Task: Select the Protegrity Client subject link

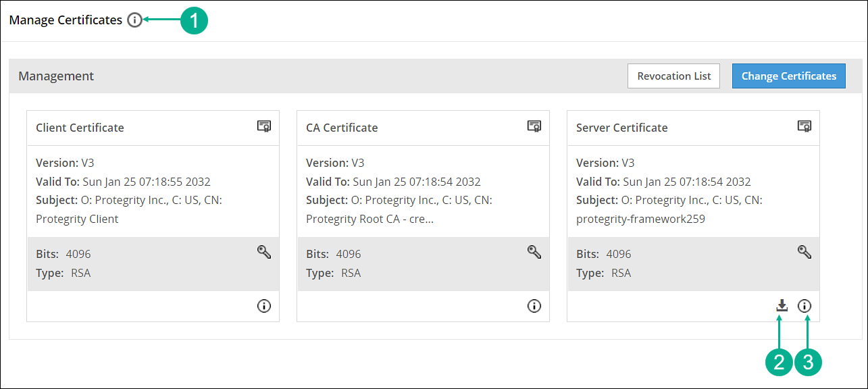Action: (79, 218)
